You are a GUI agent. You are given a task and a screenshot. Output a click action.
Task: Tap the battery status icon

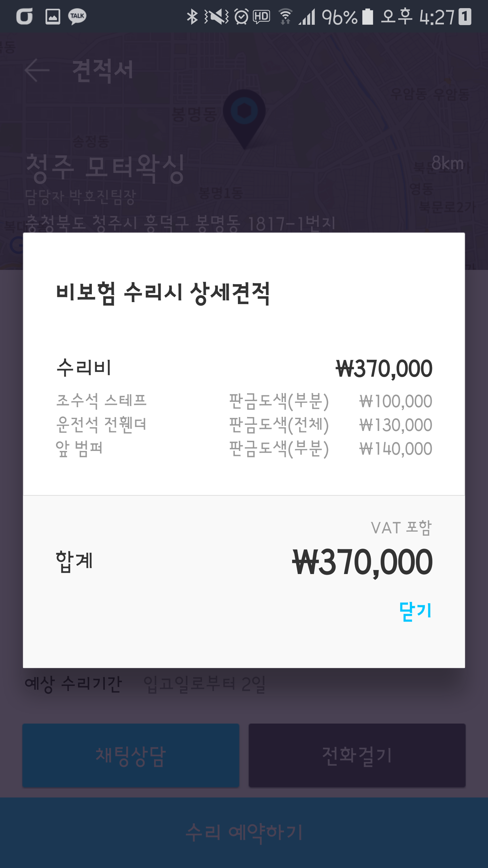367,16
